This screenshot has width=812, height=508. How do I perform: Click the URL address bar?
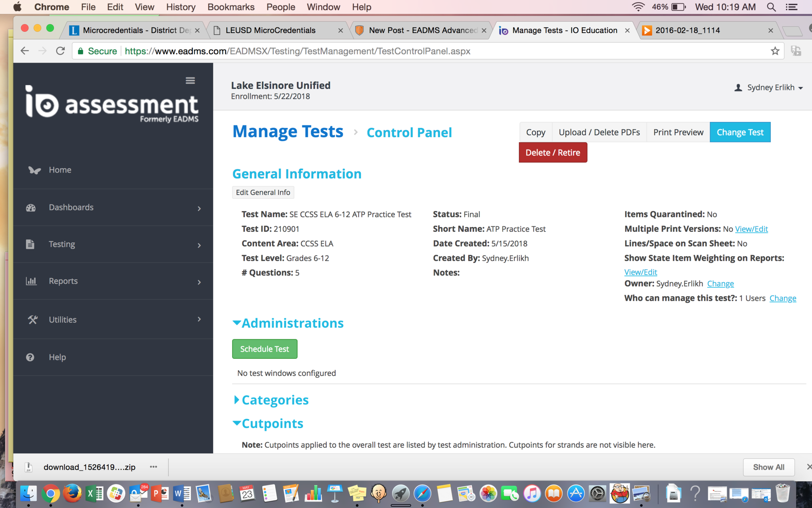[396, 51]
